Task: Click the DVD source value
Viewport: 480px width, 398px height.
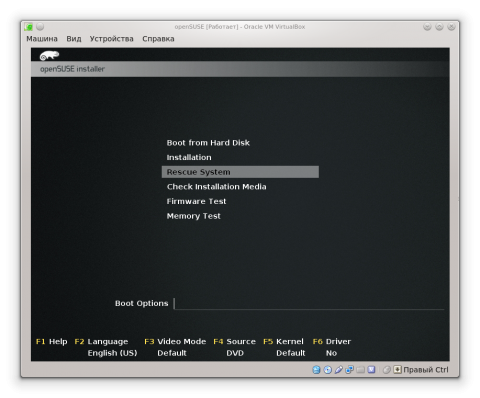Action: 235,353
